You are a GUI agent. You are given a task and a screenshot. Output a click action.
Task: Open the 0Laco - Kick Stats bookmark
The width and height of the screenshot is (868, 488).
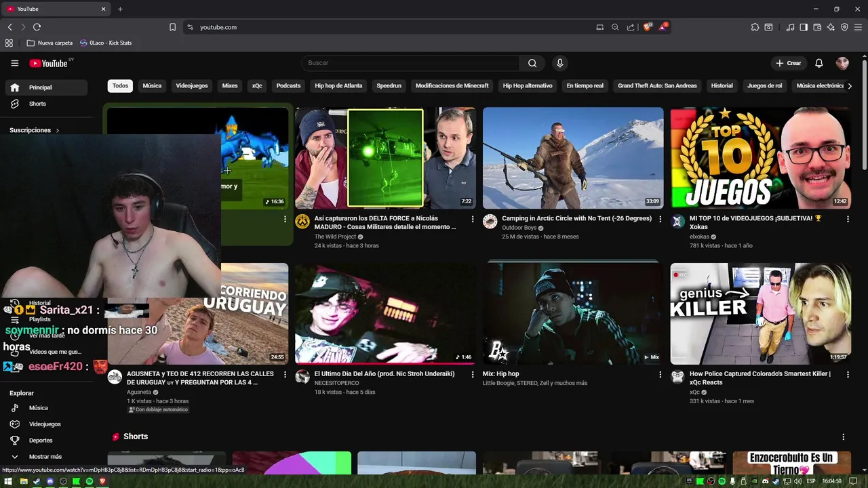tap(106, 43)
